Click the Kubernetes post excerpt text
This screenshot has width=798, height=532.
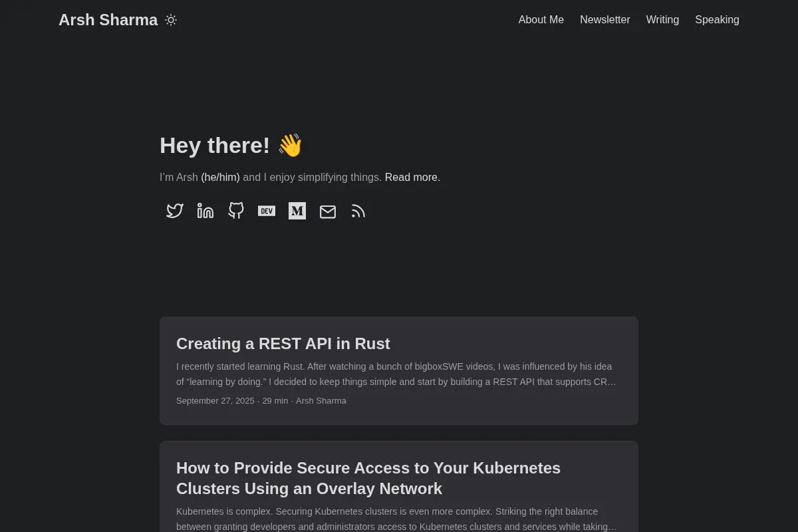[397, 519]
